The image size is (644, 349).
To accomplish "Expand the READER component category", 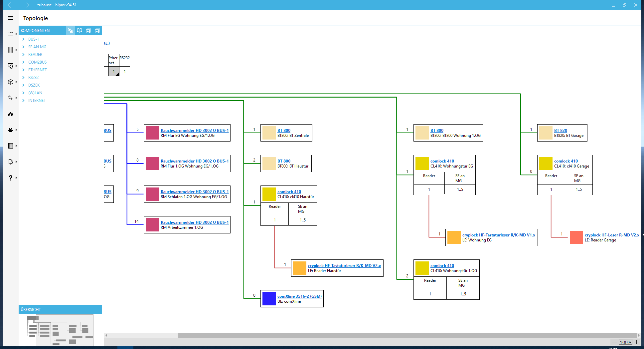I will (23, 55).
